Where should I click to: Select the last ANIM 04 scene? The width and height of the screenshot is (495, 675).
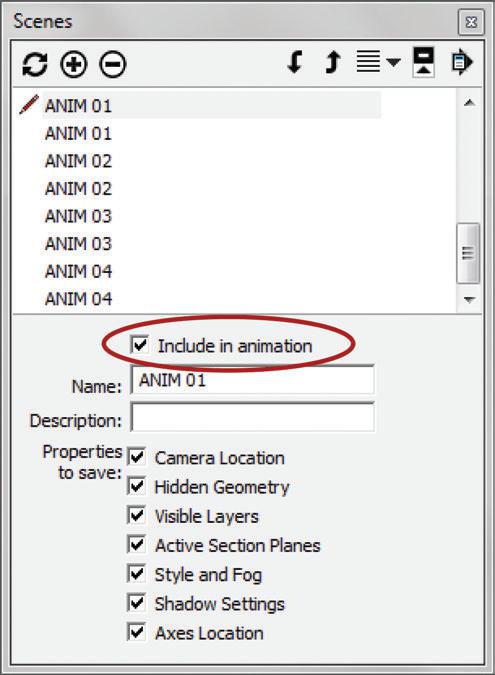pyautogui.click(x=78, y=299)
